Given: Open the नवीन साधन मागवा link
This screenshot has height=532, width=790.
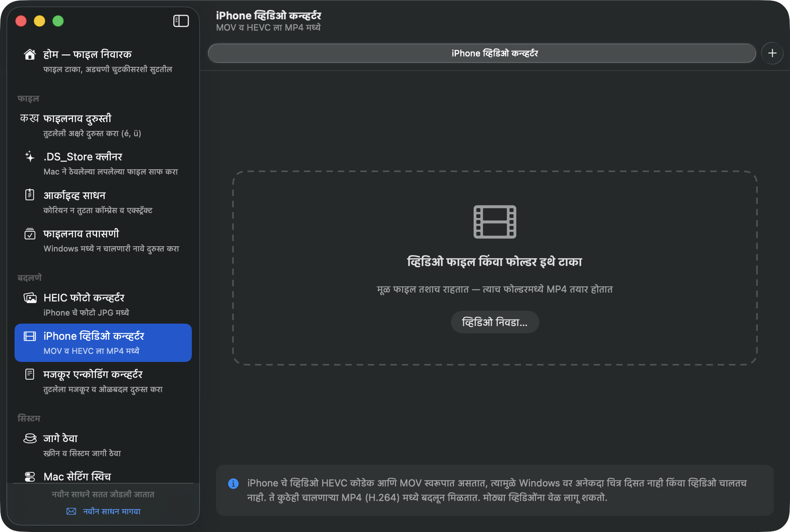Looking at the screenshot, I should [112, 511].
